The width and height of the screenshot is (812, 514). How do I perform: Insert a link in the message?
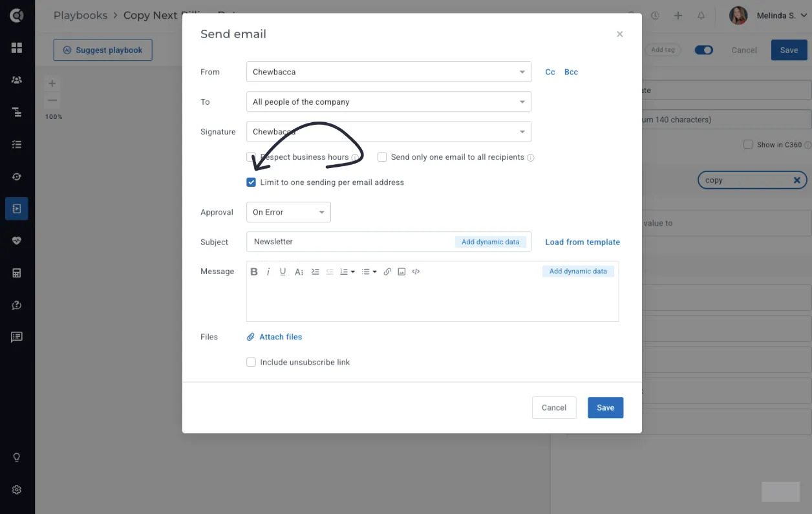click(387, 272)
